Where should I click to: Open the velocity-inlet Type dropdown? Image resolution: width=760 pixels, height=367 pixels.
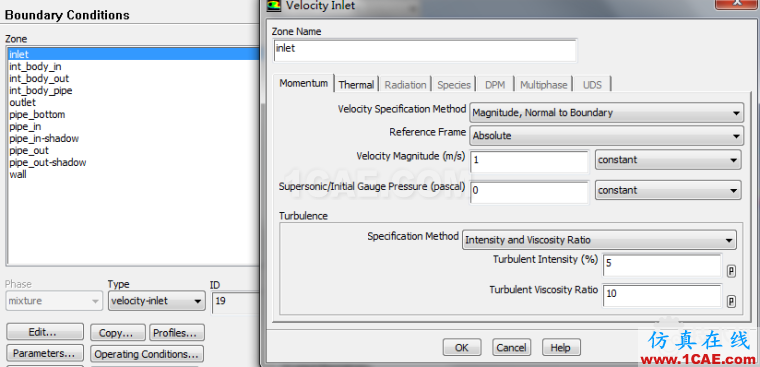(156, 301)
